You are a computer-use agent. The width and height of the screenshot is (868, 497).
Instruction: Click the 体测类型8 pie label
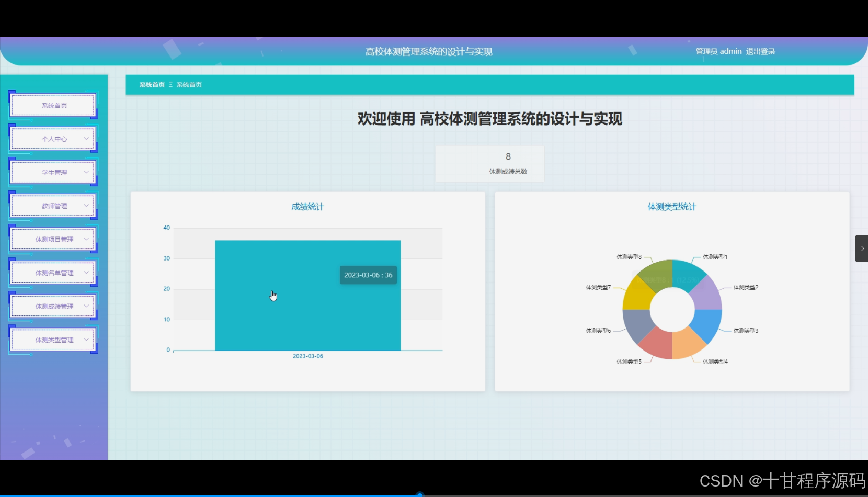point(629,257)
